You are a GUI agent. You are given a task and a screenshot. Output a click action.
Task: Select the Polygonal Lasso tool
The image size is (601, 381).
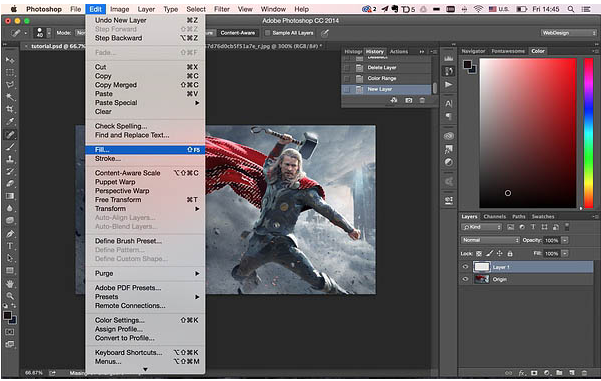point(10,84)
